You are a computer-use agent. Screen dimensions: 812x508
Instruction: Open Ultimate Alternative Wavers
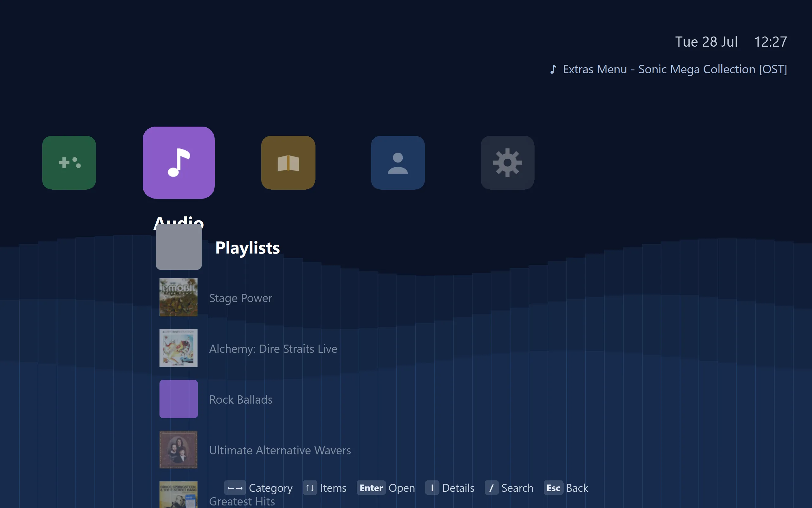[280, 450]
